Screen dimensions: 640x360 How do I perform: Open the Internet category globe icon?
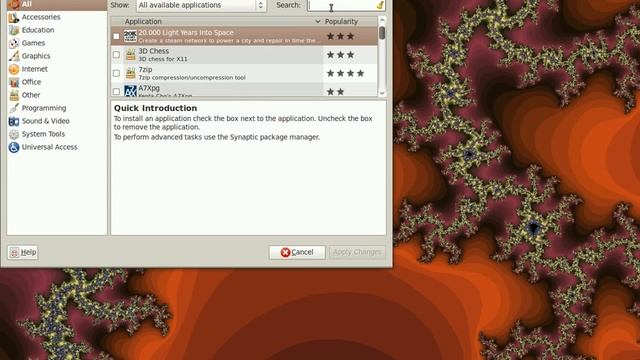click(x=14, y=69)
